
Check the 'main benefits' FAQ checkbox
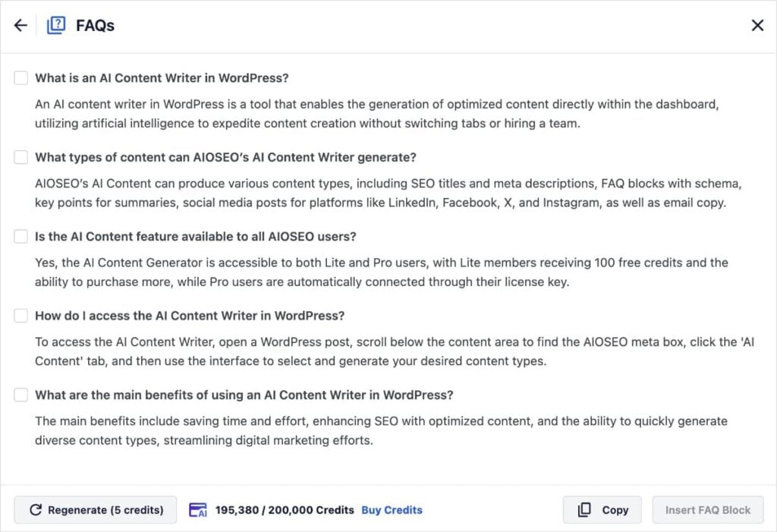20,395
